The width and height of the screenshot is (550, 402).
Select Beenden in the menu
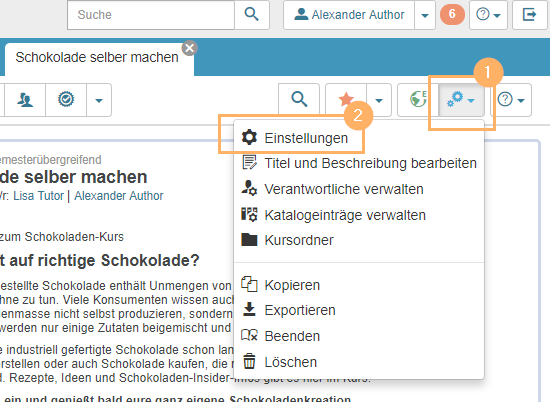[359, 336]
